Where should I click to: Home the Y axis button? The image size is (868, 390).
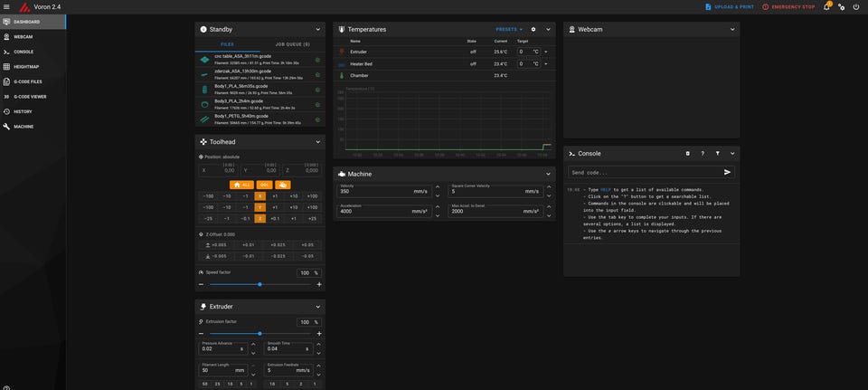pyautogui.click(x=259, y=207)
